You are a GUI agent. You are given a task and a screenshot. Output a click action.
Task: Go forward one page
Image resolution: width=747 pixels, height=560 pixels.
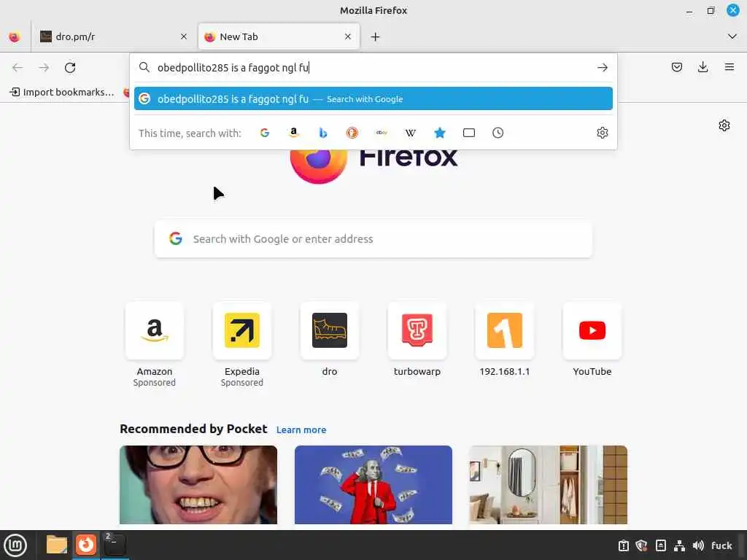point(44,68)
